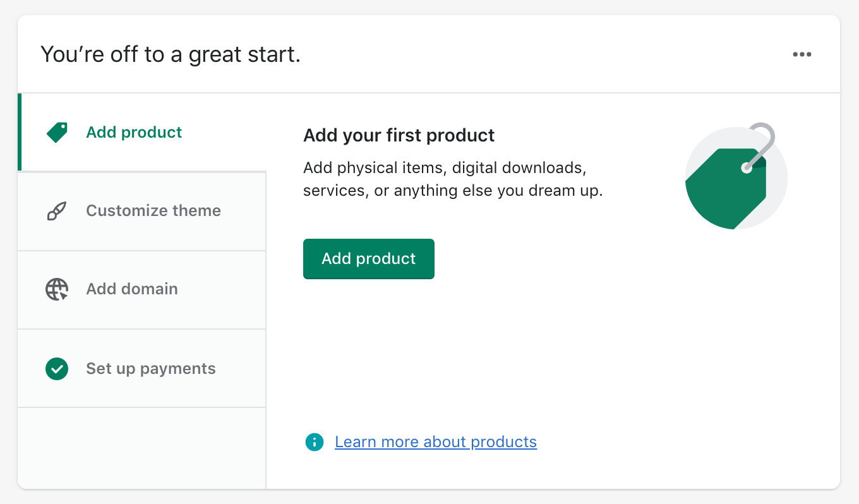The height and width of the screenshot is (504, 859).
Task: Click the paintbrush icon for Customize theme
Action: pos(57,211)
